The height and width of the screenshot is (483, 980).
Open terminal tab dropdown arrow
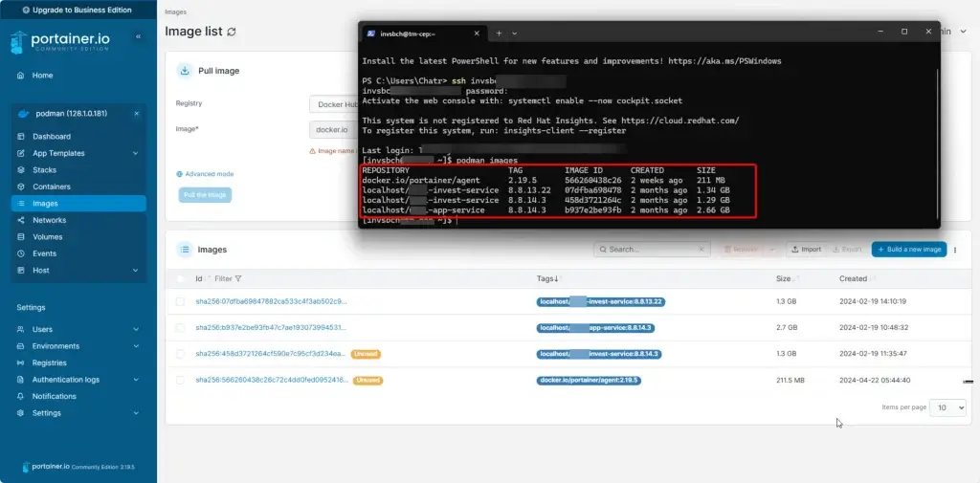click(x=514, y=33)
